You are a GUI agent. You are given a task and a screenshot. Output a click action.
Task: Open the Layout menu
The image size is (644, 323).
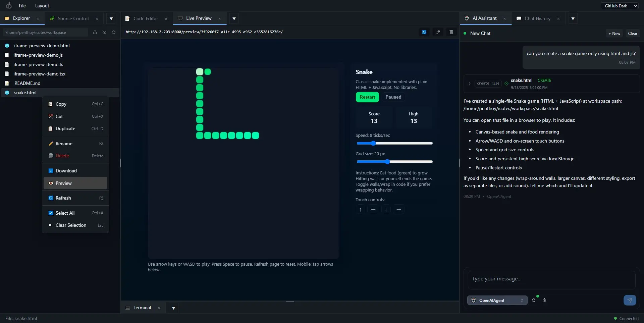click(42, 6)
